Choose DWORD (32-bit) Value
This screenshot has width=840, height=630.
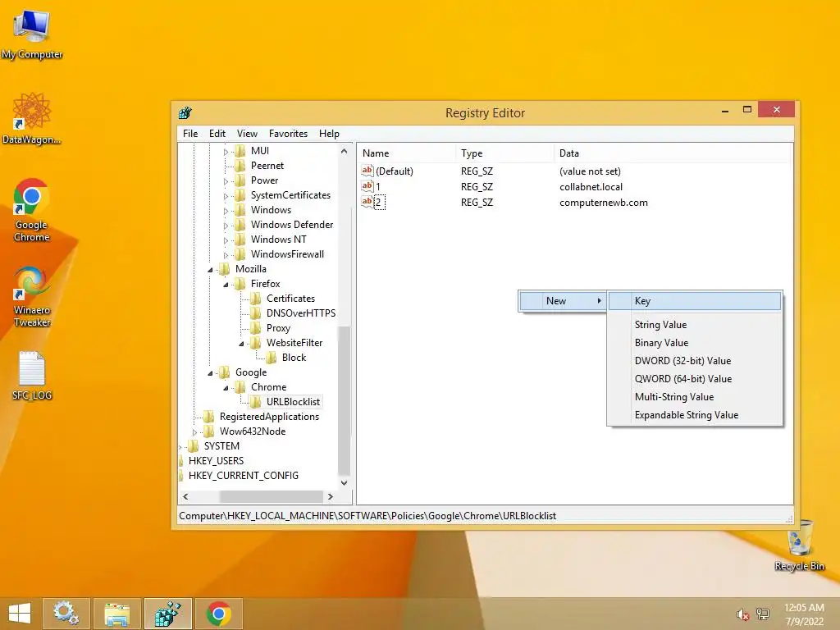click(695, 361)
